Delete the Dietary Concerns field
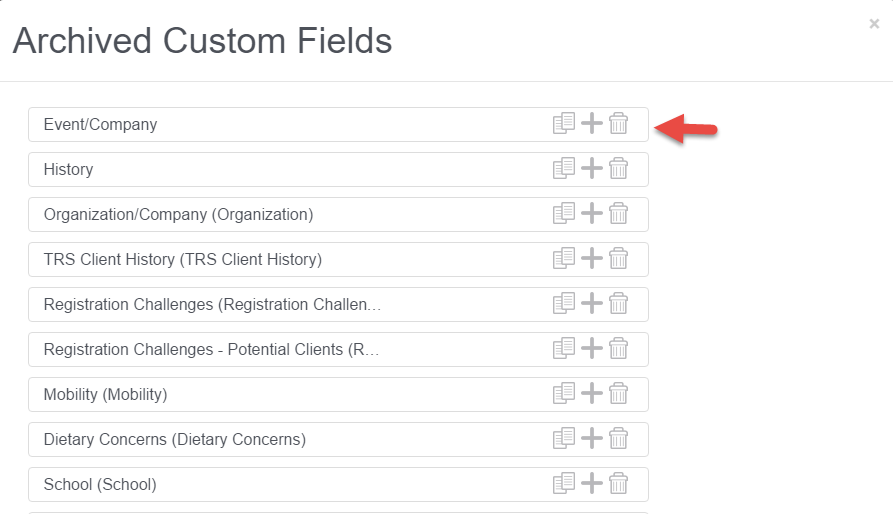 click(619, 439)
